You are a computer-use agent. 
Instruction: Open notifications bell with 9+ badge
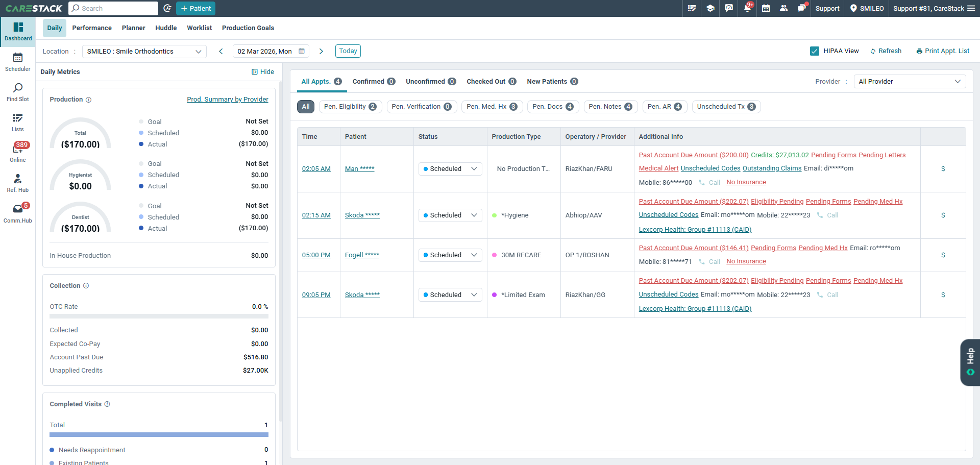click(x=748, y=8)
